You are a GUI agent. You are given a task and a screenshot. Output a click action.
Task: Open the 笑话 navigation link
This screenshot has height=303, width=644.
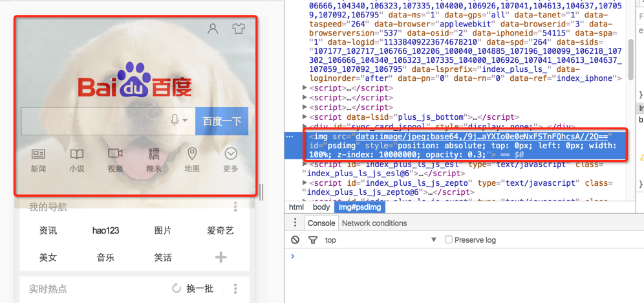coord(163,258)
